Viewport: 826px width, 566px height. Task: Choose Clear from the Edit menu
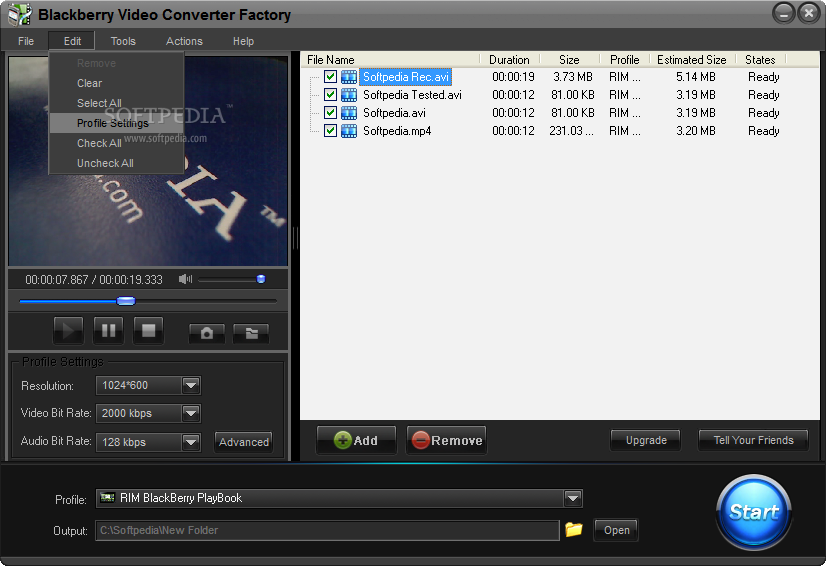pos(116,83)
